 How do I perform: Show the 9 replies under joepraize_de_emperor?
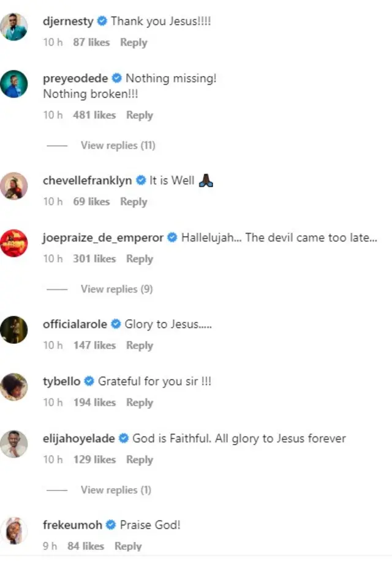(x=116, y=289)
